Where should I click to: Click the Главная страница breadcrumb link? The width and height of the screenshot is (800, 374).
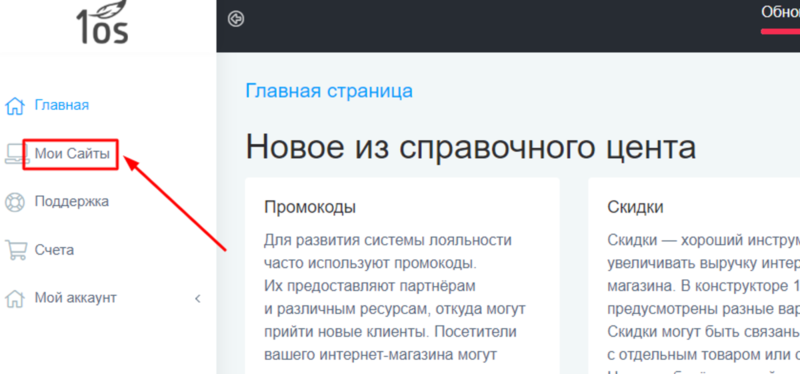(329, 91)
